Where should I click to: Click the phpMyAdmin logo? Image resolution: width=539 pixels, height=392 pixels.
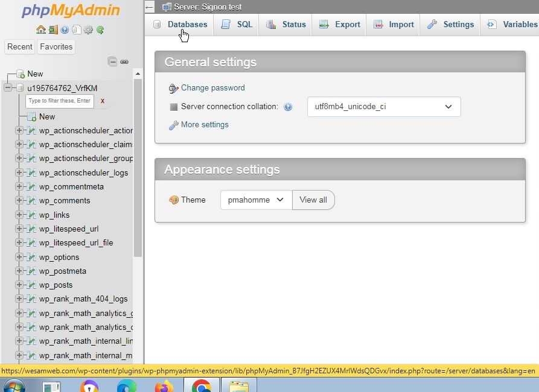click(x=71, y=11)
